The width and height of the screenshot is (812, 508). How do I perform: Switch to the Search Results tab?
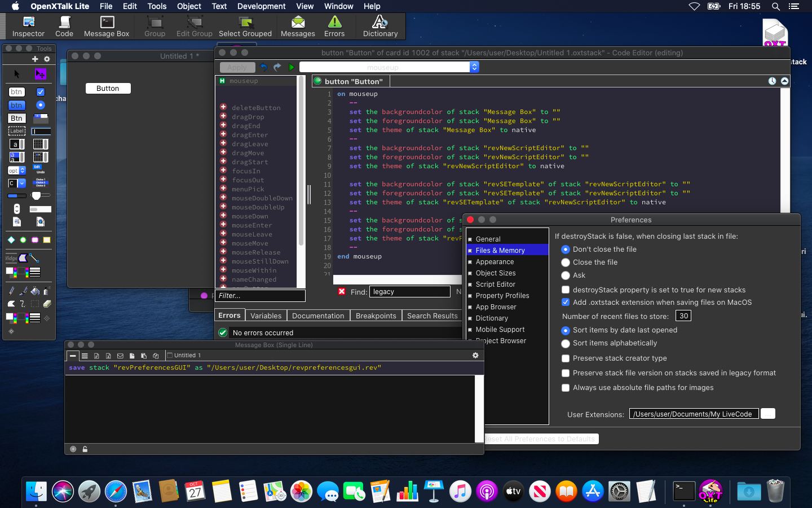click(433, 316)
